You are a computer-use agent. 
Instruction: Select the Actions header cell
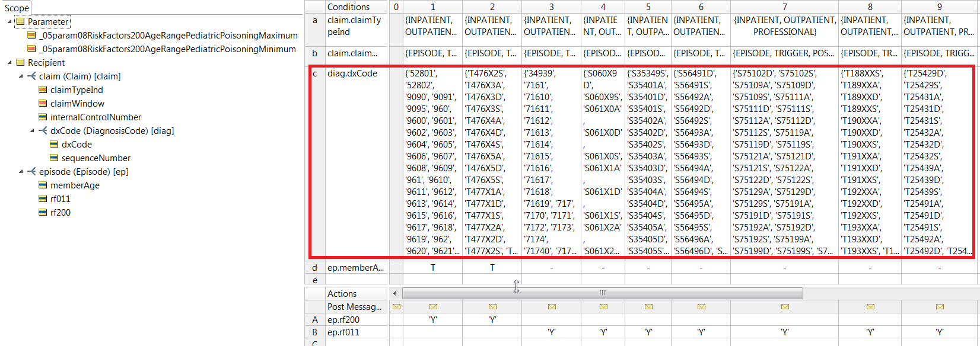[x=357, y=294]
